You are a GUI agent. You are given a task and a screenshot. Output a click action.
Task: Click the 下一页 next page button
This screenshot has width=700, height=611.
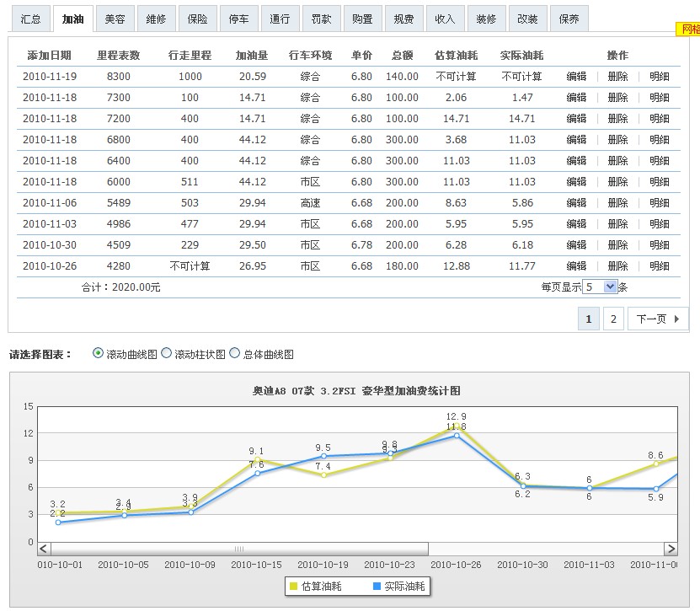(x=657, y=319)
